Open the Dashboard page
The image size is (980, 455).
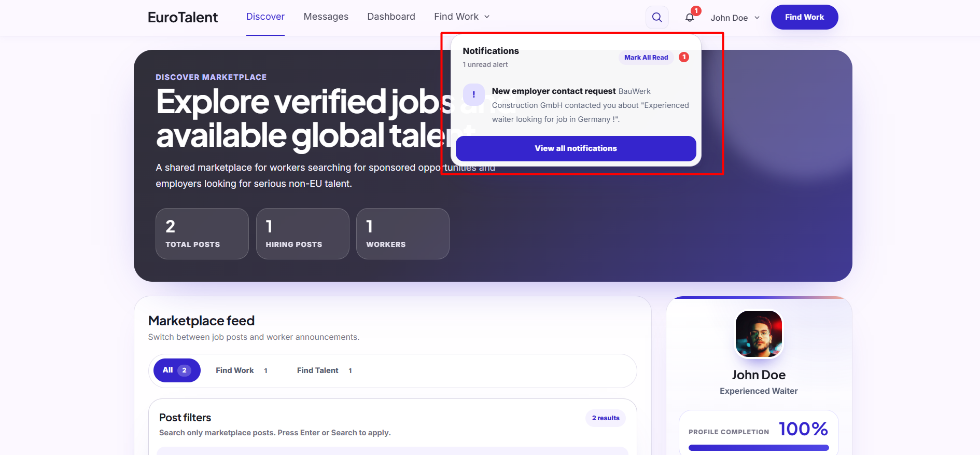pos(391,17)
